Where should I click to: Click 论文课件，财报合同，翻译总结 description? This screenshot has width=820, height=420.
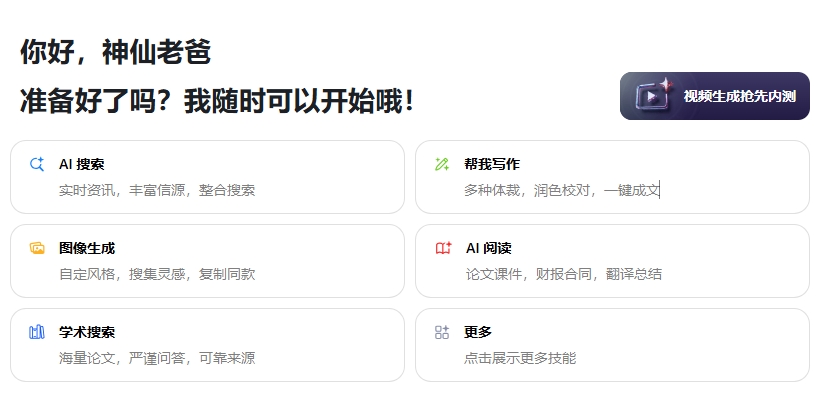click(564, 274)
